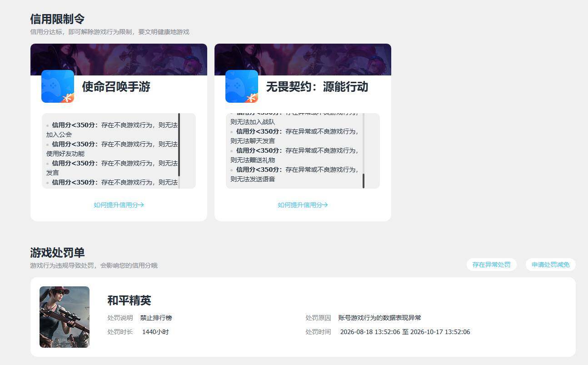The image size is (588, 365).
Task: Click the 使命召唤手游 game icon
Action: [58, 86]
